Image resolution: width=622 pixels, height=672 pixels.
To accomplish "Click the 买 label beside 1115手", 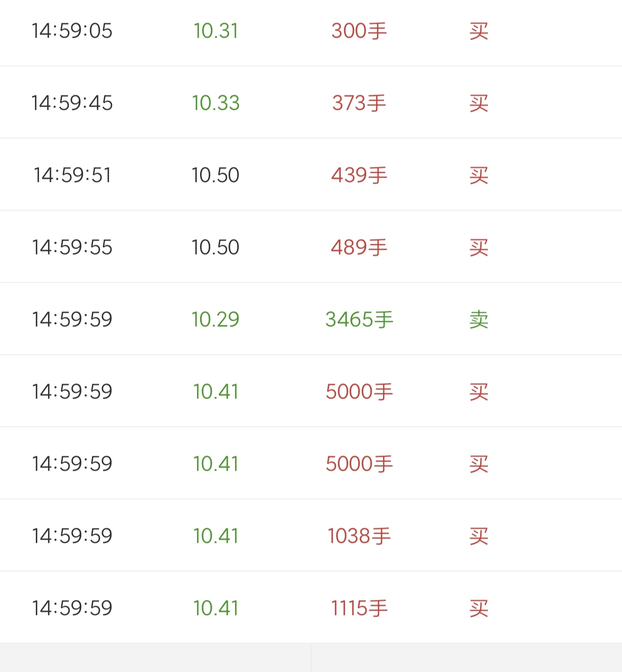I will point(479,608).
